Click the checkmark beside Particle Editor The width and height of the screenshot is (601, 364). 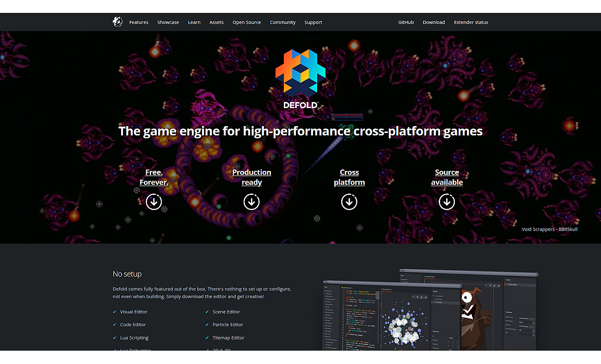coord(207,325)
